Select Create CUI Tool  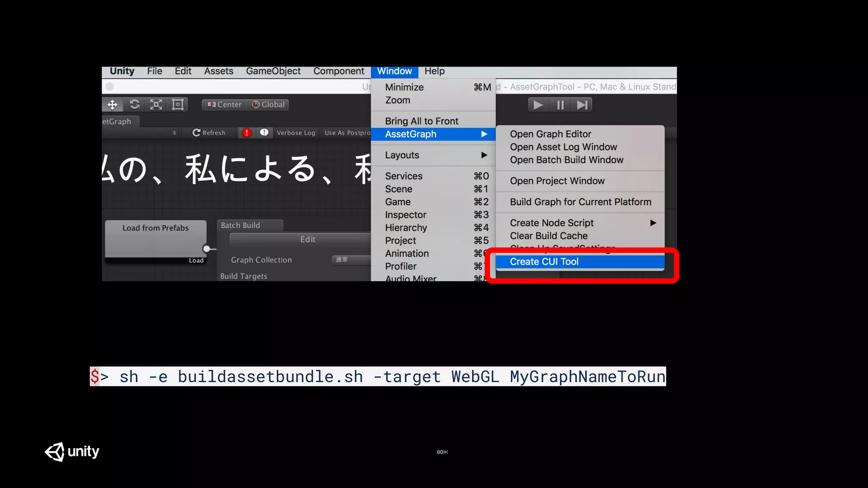(580, 262)
